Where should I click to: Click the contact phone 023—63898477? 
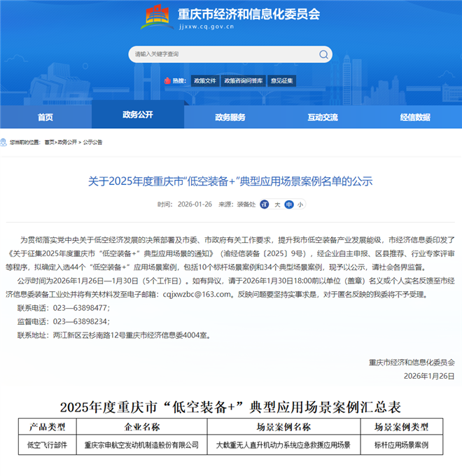(80, 308)
